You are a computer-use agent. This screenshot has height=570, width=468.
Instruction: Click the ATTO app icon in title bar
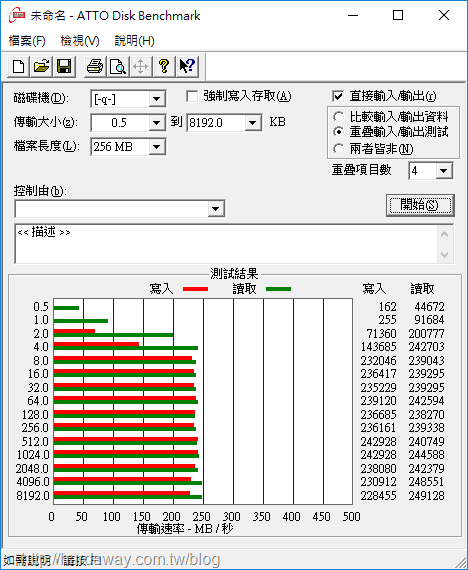pyautogui.click(x=17, y=16)
